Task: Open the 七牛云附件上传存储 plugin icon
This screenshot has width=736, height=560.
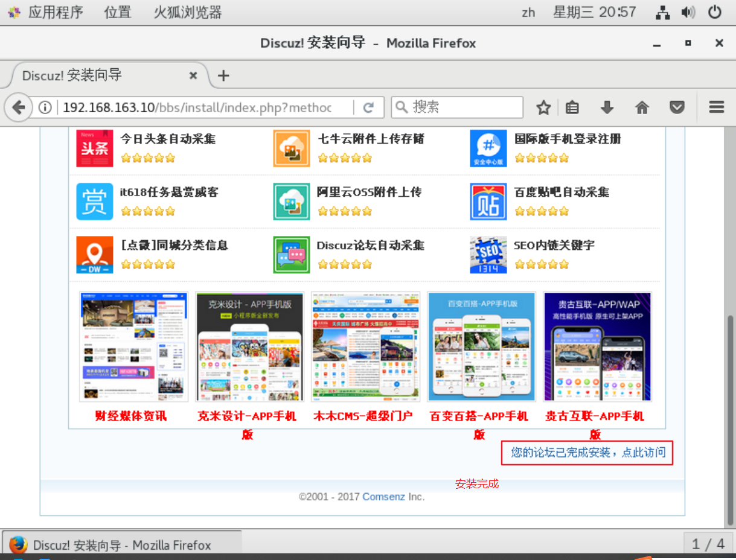Action: coord(292,148)
